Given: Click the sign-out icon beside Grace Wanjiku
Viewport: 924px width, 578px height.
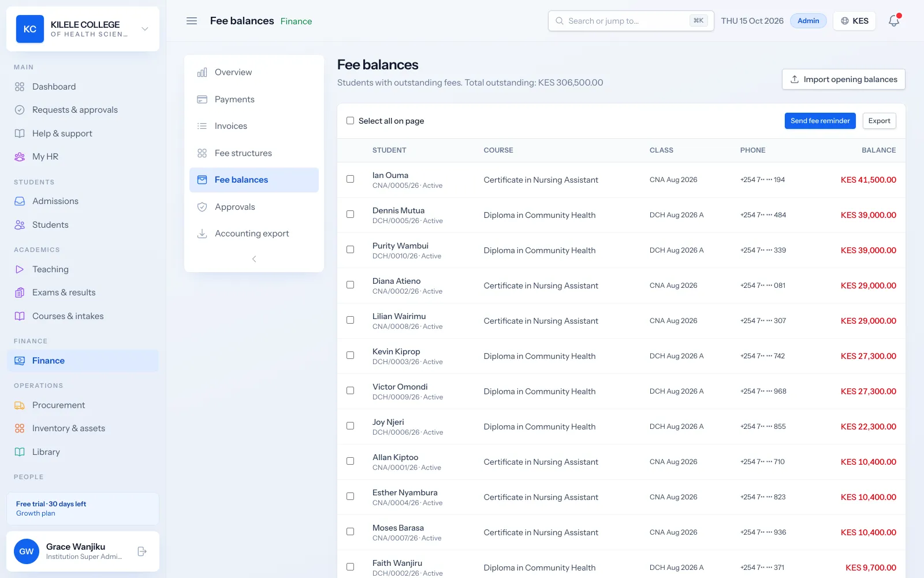Looking at the screenshot, I should tap(142, 551).
